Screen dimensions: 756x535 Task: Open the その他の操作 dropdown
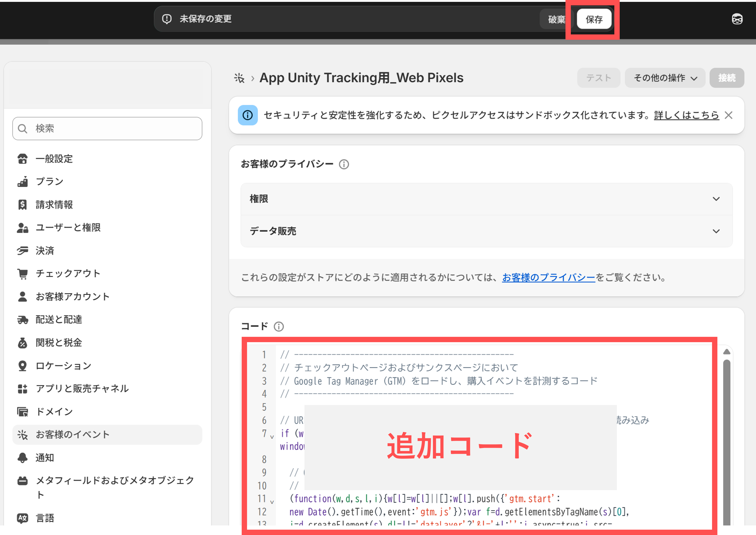[665, 78]
